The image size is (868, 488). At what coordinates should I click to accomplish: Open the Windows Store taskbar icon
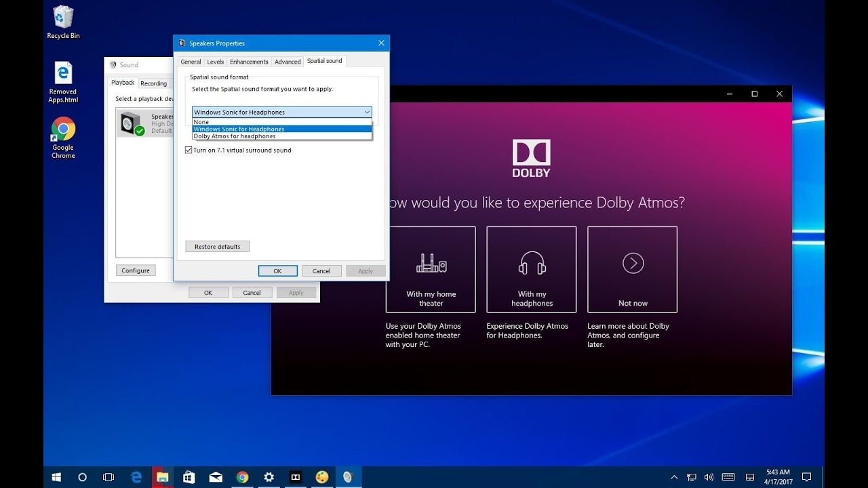coord(189,477)
